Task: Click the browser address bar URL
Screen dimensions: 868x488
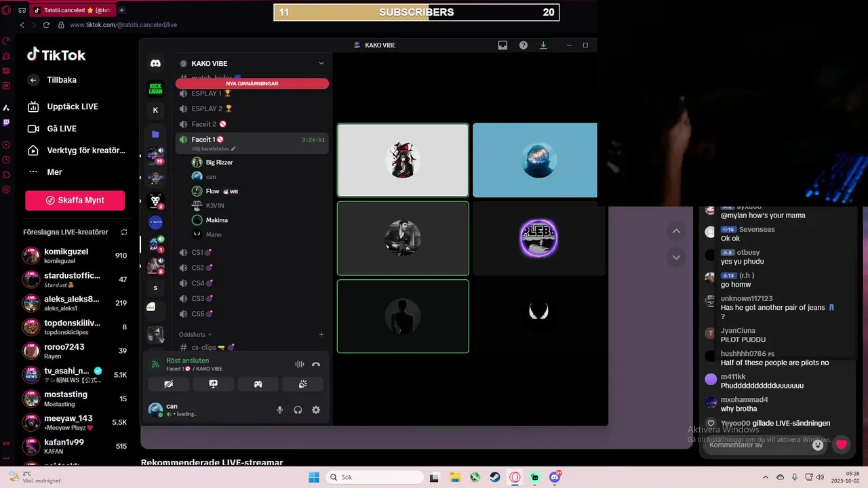Action: click(123, 25)
